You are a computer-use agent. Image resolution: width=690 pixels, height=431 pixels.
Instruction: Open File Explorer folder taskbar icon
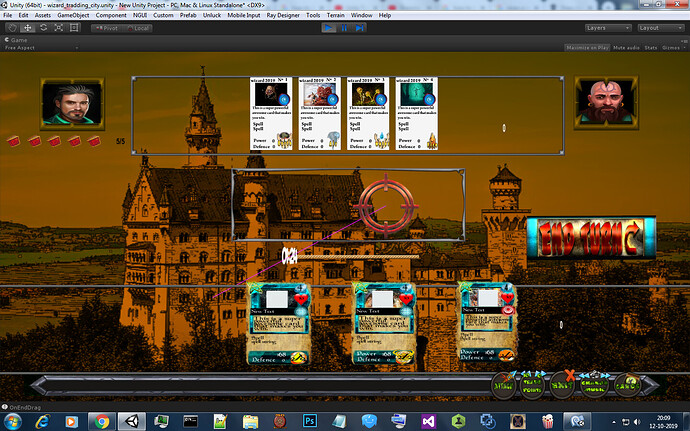pyautogui.click(x=250, y=422)
